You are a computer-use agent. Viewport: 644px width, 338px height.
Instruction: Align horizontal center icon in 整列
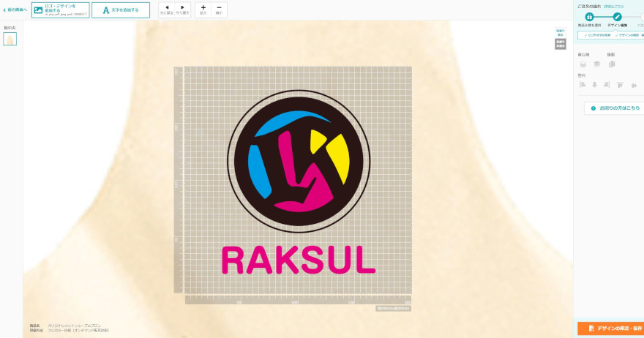click(594, 85)
